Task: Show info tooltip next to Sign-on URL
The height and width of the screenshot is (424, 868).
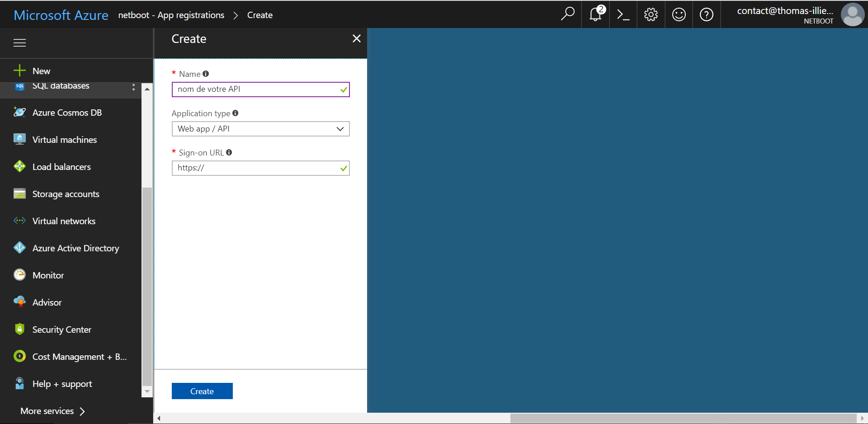Action: pos(229,152)
